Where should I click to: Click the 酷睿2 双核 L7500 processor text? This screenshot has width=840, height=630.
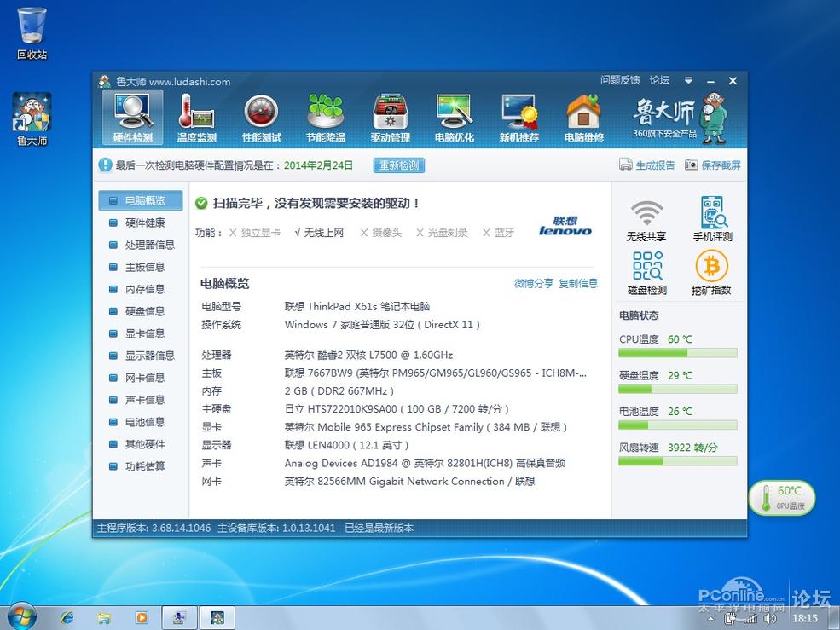tap(368, 355)
